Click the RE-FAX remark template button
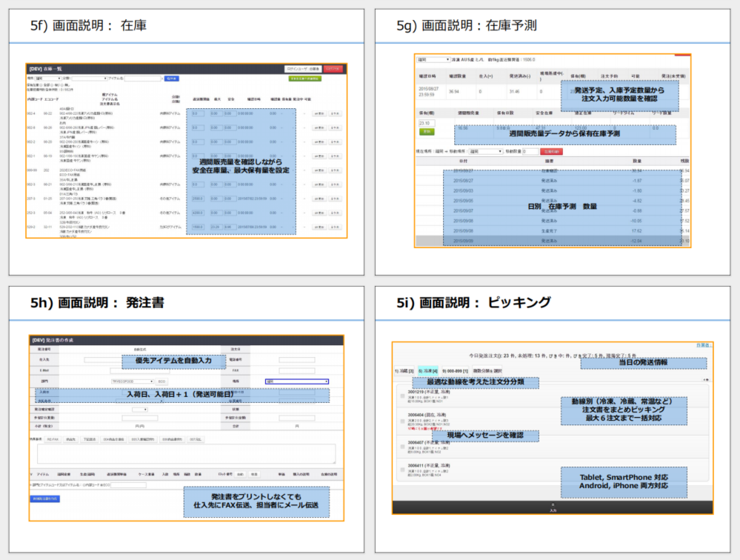740x560 pixels. click(x=53, y=439)
